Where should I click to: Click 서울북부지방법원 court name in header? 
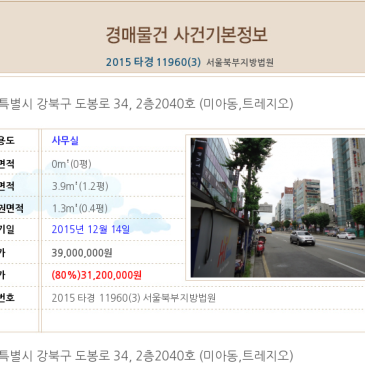coord(240,62)
